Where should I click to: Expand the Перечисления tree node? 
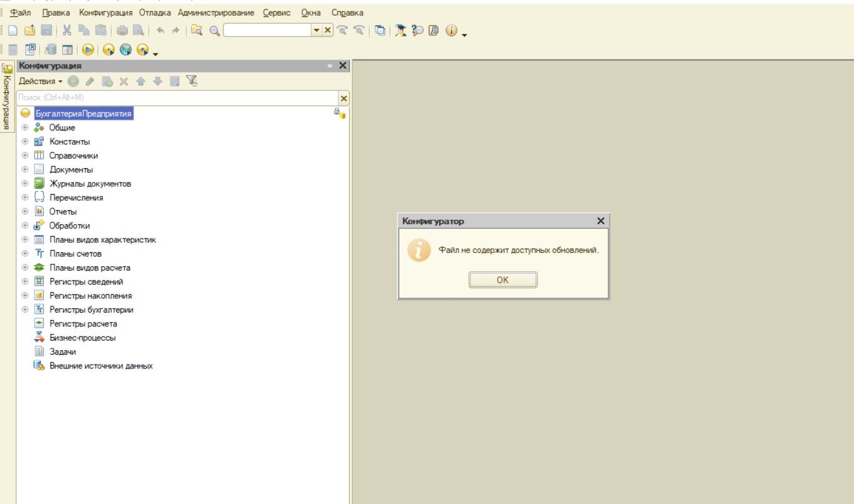[x=25, y=197]
